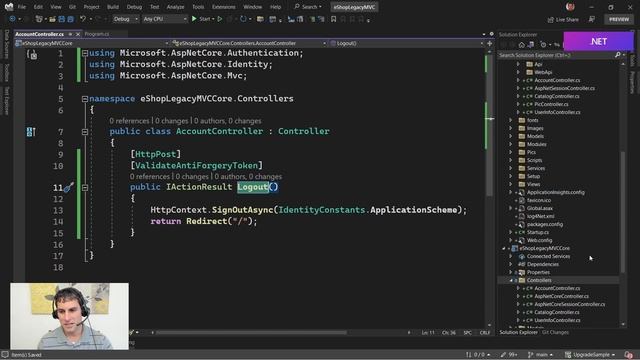This screenshot has height=360, width=640.
Task: Open the Build menu
Action: (113, 7)
